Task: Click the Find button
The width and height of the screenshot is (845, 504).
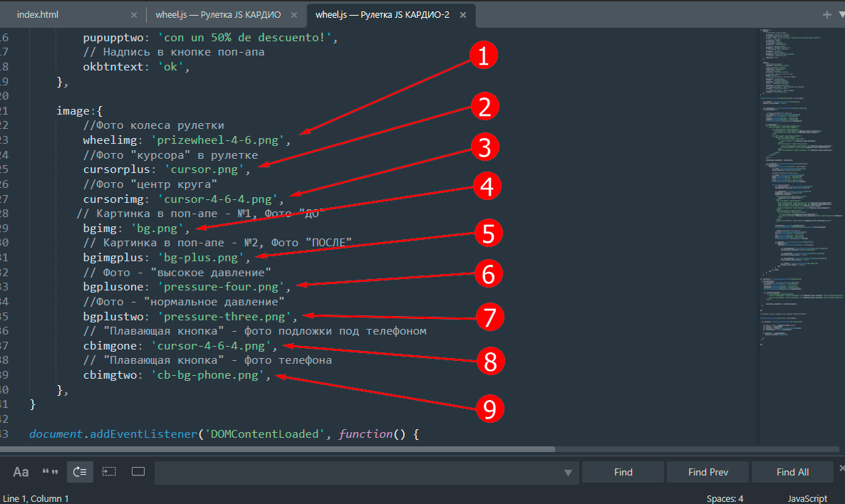Action: [x=623, y=472]
